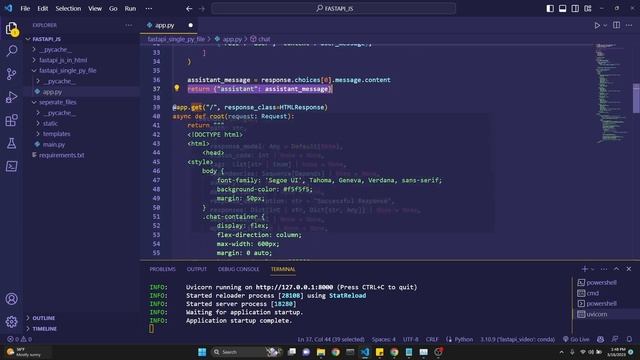Run the Python file with play icon
Image resolution: width=640 pixels, height=360 pixels.
click(x=597, y=25)
